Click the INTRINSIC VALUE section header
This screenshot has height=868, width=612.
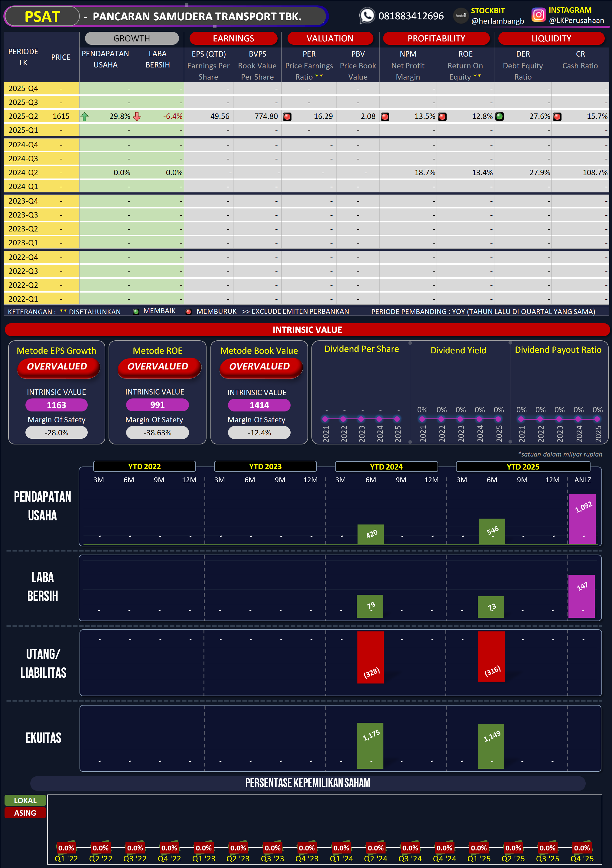307,330
